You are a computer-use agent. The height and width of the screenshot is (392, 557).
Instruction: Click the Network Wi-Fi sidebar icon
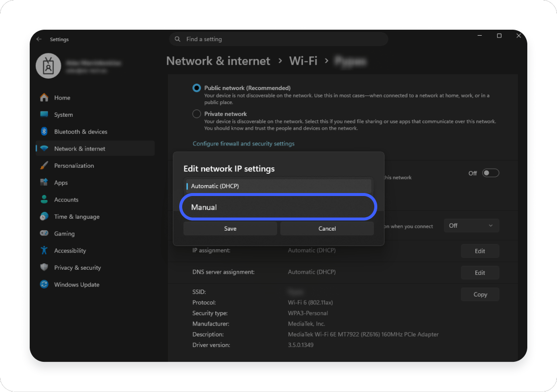coord(44,148)
